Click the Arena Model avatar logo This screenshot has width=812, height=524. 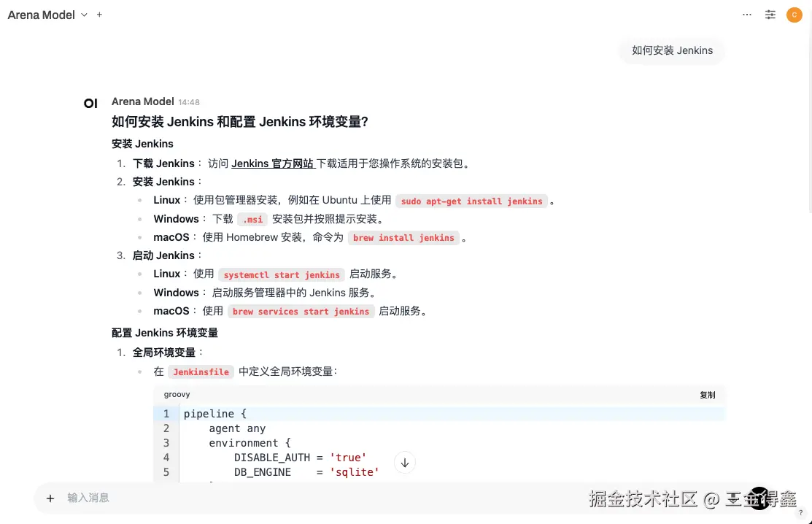point(90,104)
